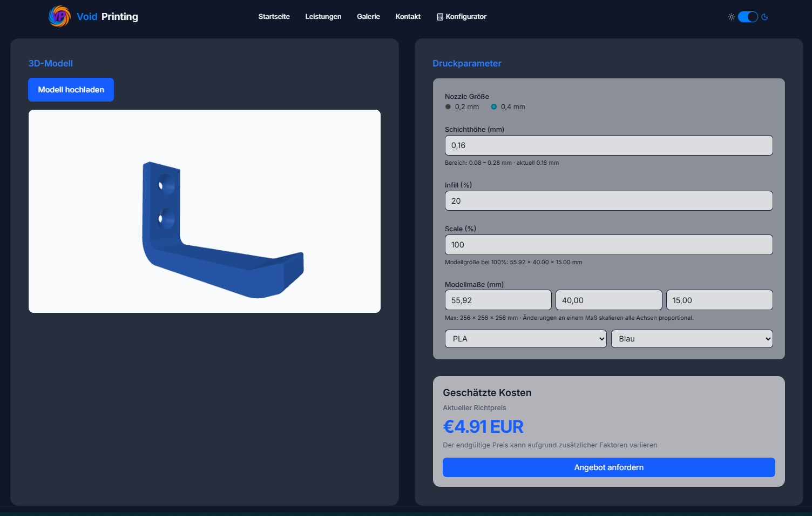Viewport: 812px width, 516px height.
Task: Click the Konfigurator calculator icon
Action: click(x=440, y=17)
